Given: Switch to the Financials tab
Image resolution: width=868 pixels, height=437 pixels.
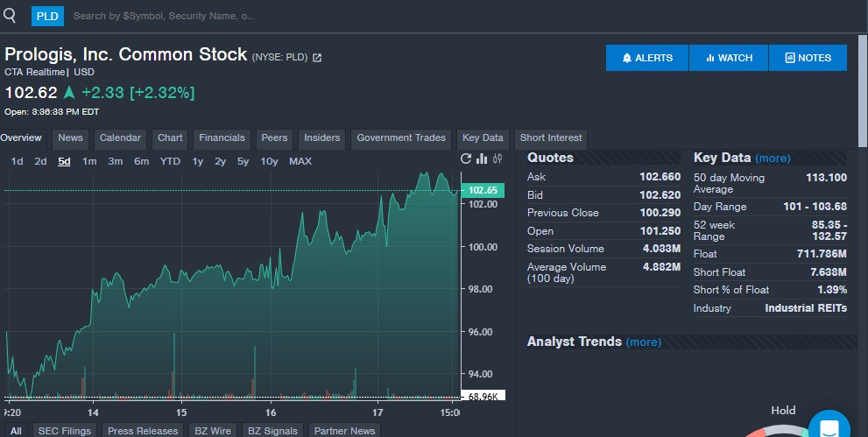Looking at the screenshot, I should pos(222,137).
